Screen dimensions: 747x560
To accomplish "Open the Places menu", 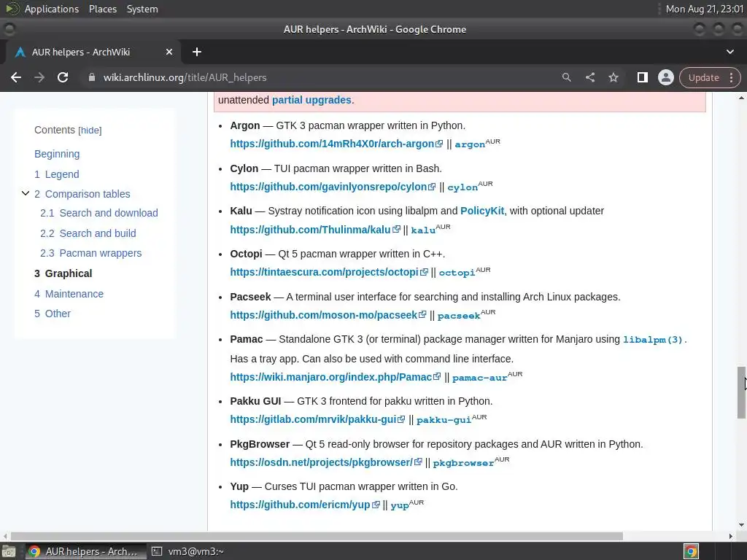I will click(x=102, y=9).
